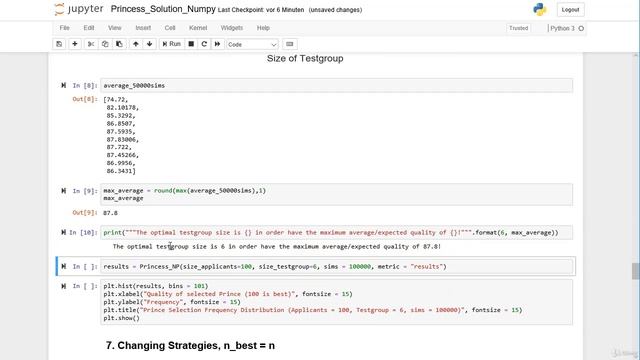The height and width of the screenshot is (360, 640).
Task: Restart the kernel icon
Action: 204,44
